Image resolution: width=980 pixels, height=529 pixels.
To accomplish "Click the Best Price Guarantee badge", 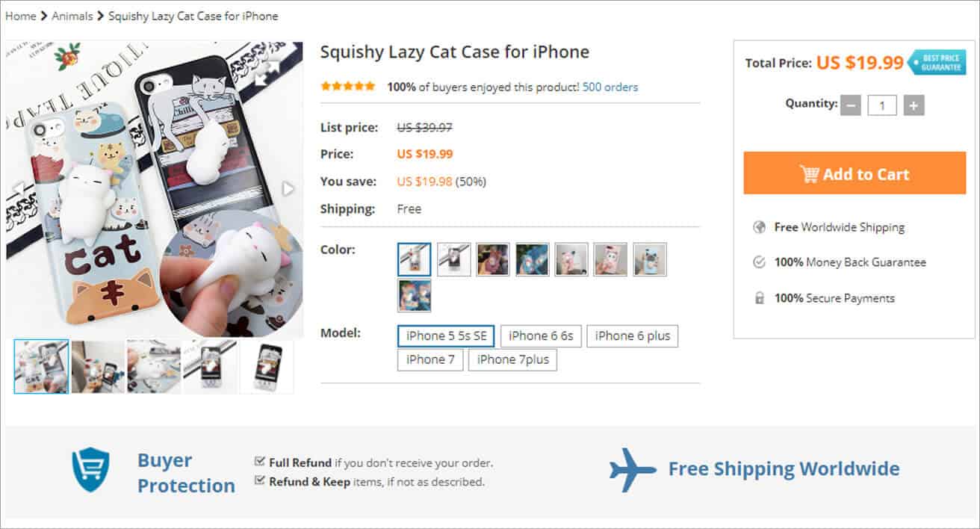I will click(x=939, y=63).
